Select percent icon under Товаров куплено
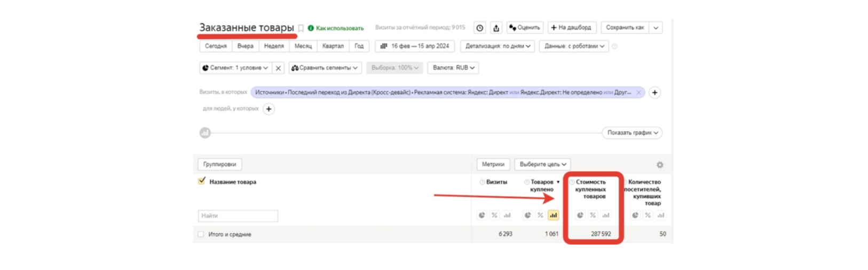This screenshot has width=868, height=270. click(x=540, y=215)
